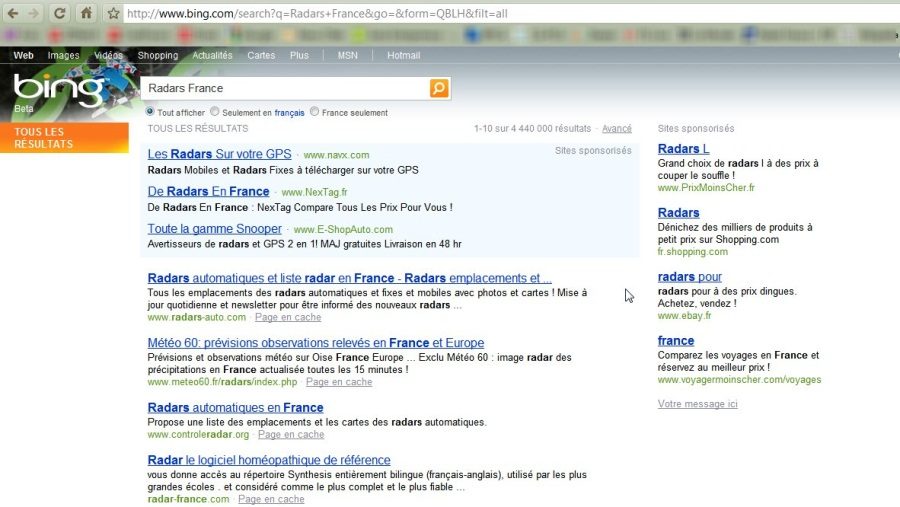Go to browser home page icon

[x=87, y=13]
